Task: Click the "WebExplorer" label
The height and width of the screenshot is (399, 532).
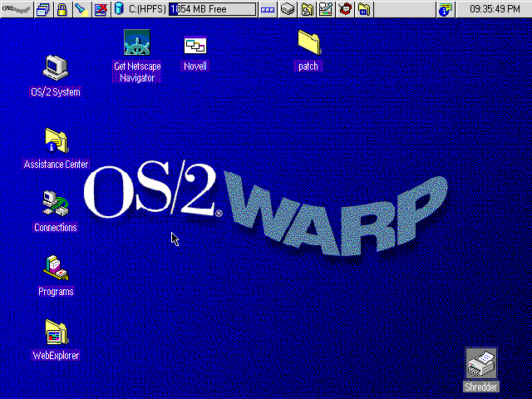Action: coord(56,356)
